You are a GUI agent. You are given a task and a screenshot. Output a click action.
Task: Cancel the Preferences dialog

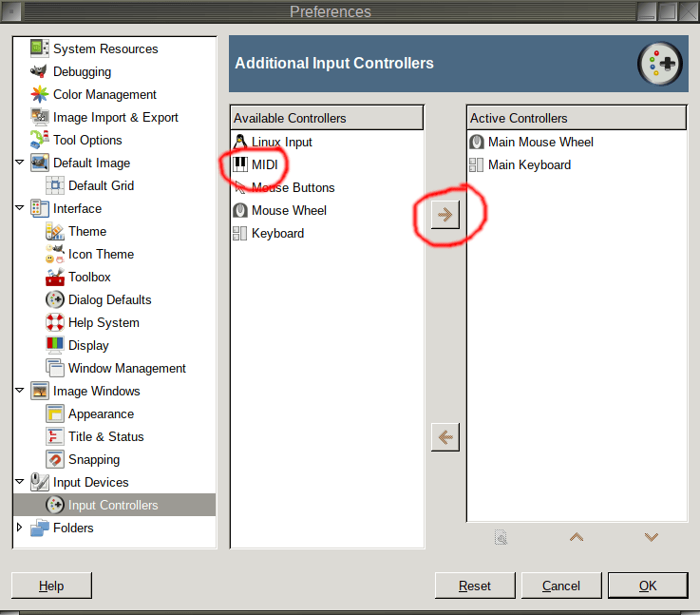[561, 586]
